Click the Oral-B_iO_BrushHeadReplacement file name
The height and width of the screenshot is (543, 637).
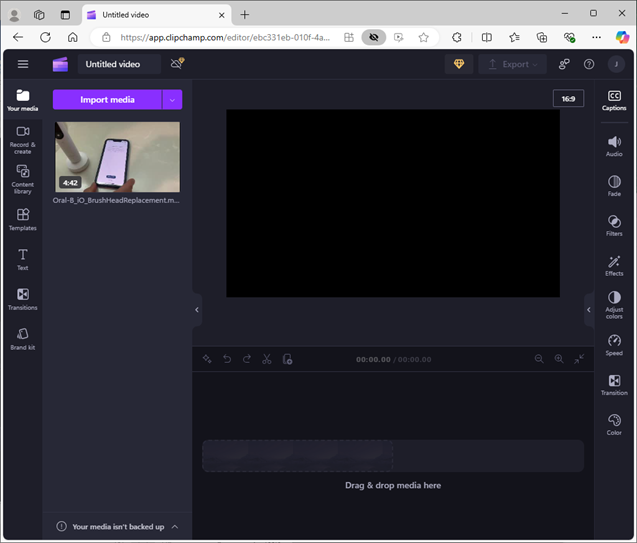pos(116,200)
